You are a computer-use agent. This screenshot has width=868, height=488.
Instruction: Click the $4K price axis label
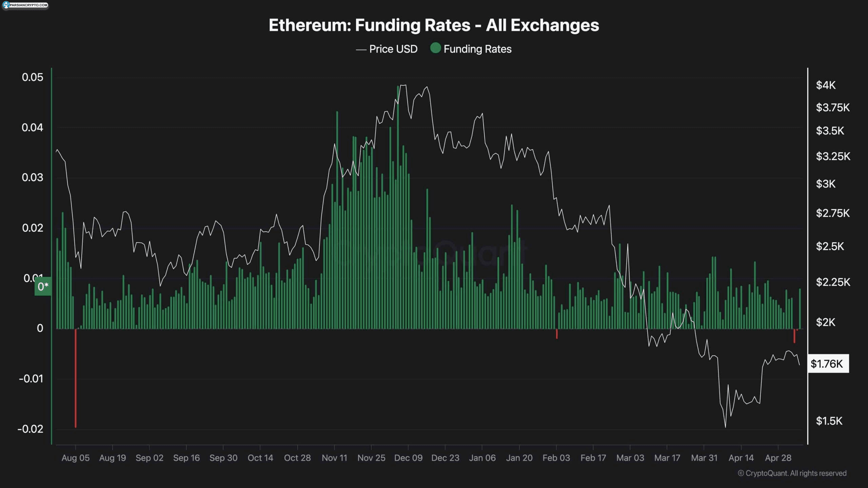[x=826, y=85]
